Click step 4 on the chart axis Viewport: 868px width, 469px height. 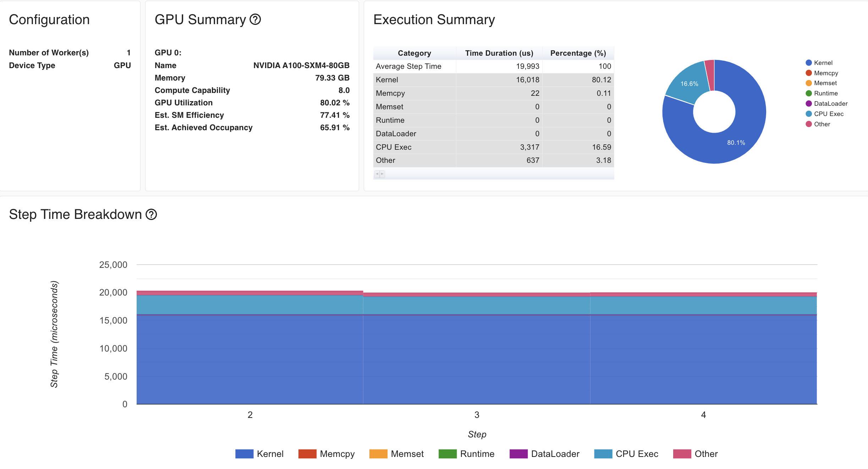(703, 415)
